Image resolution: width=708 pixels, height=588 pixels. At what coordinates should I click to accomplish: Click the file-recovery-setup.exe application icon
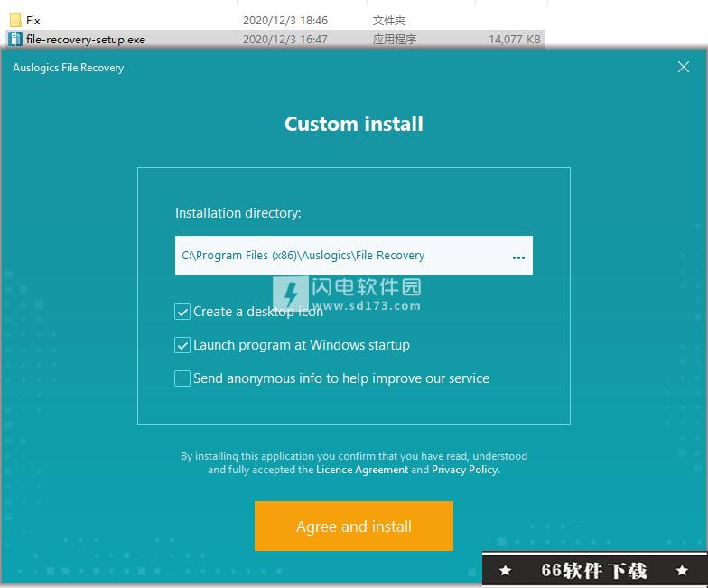15,39
